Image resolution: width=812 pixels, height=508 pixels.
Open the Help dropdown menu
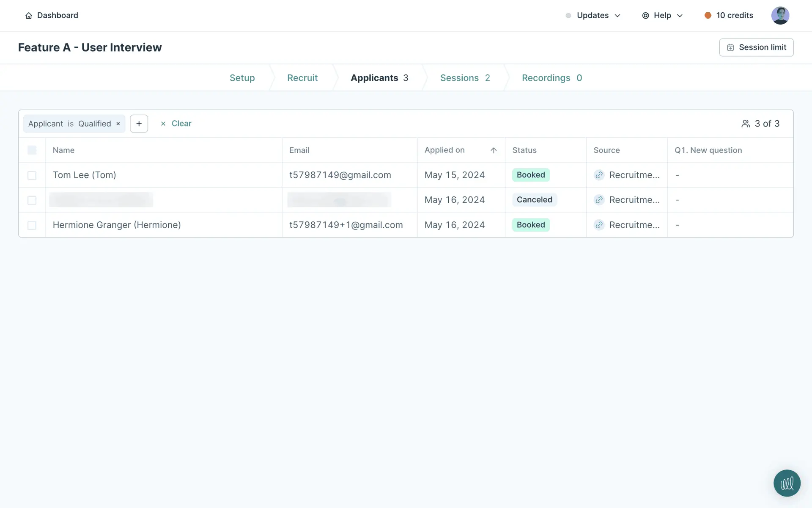tap(662, 16)
